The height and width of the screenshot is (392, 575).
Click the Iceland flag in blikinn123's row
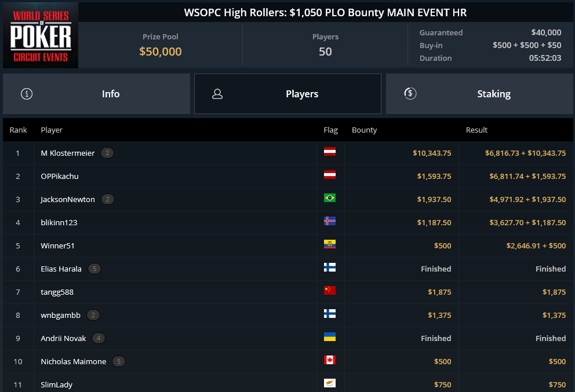pyautogui.click(x=330, y=221)
